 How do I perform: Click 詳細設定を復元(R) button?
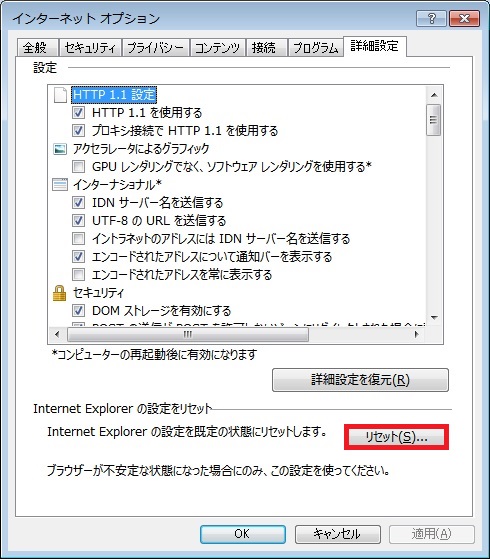tap(360, 380)
